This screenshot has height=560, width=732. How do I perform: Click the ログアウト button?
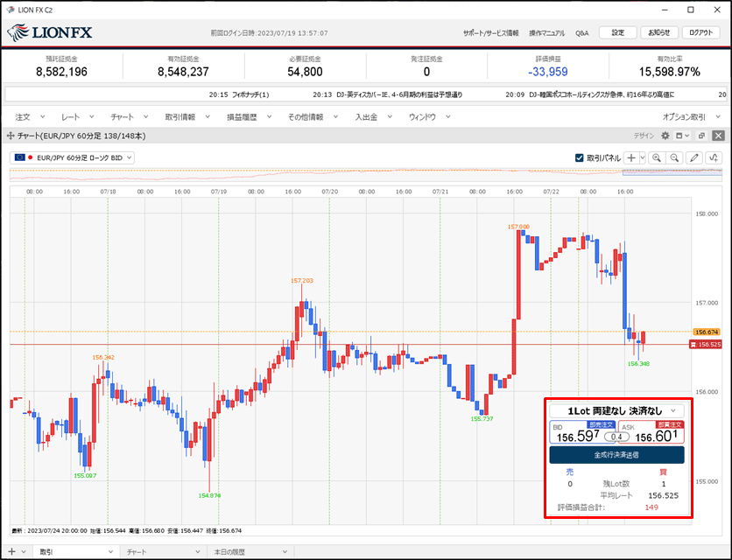tap(700, 32)
